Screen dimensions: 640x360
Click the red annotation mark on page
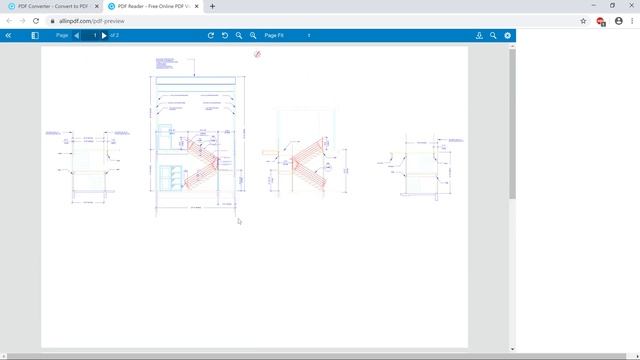click(x=257, y=54)
